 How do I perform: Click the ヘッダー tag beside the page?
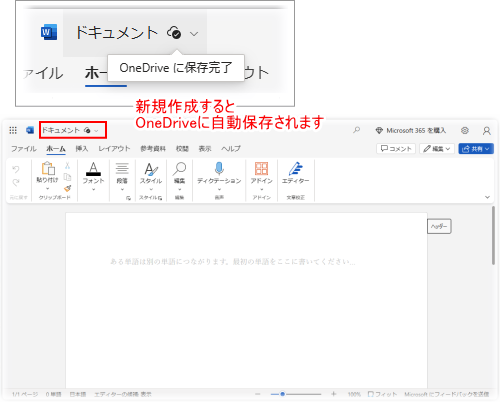439,226
